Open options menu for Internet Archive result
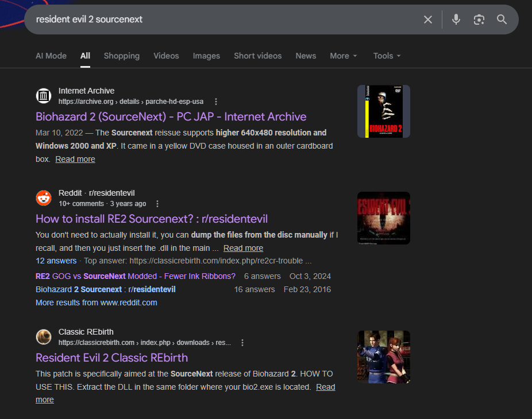 [216, 102]
